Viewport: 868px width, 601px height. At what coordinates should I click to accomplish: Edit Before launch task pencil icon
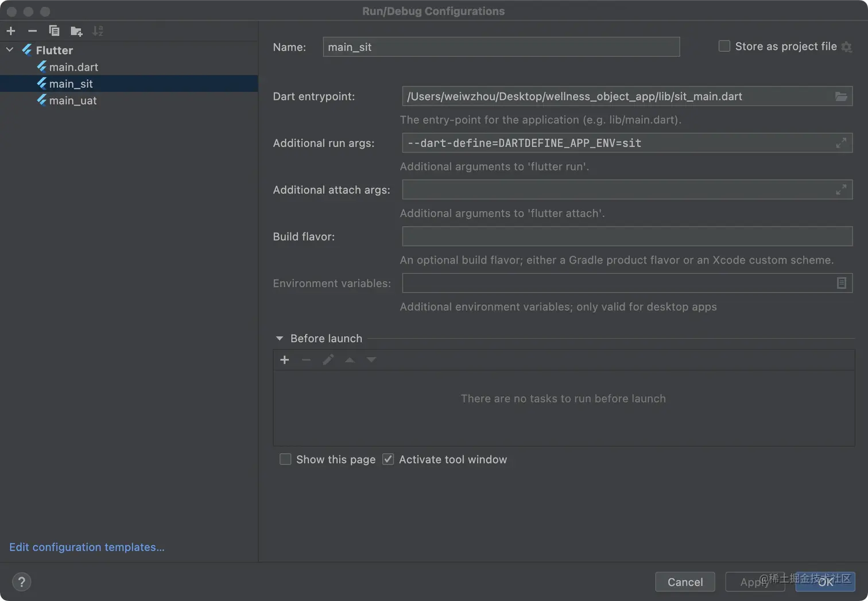[328, 360]
